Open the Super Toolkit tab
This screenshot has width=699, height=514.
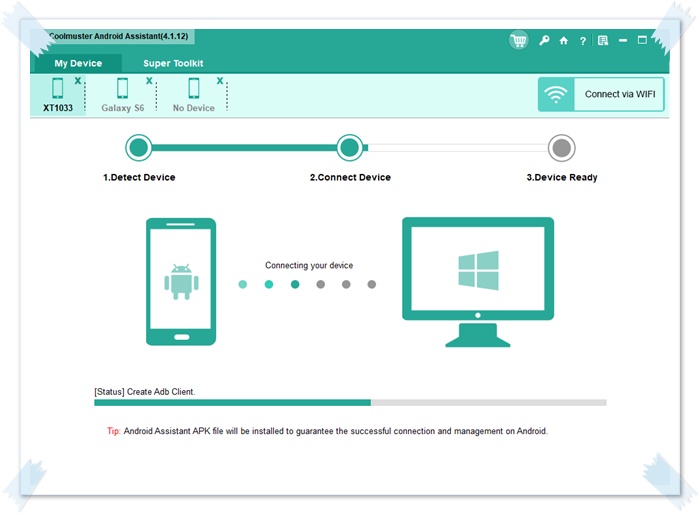tap(173, 63)
